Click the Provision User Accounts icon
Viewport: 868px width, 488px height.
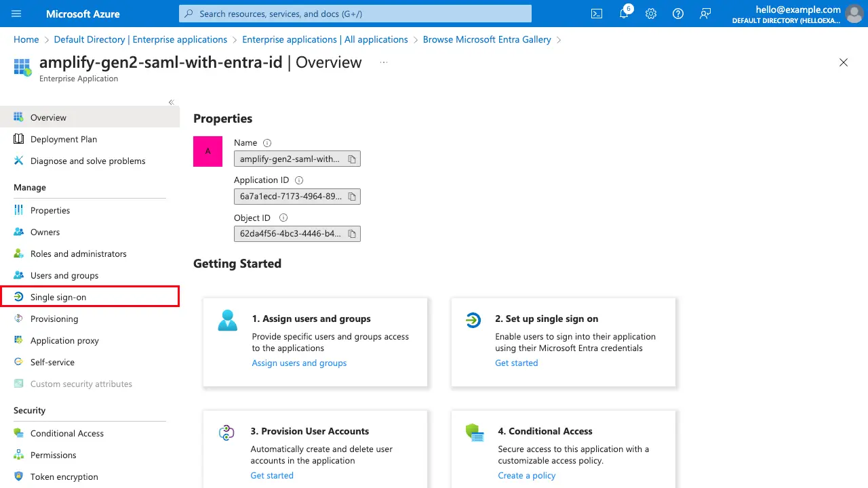click(226, 432)
